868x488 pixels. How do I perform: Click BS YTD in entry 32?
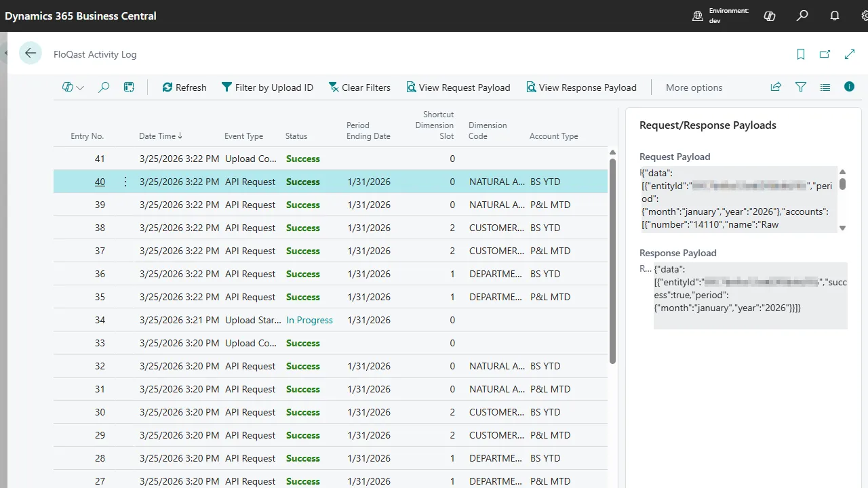(x=545, y=366)
